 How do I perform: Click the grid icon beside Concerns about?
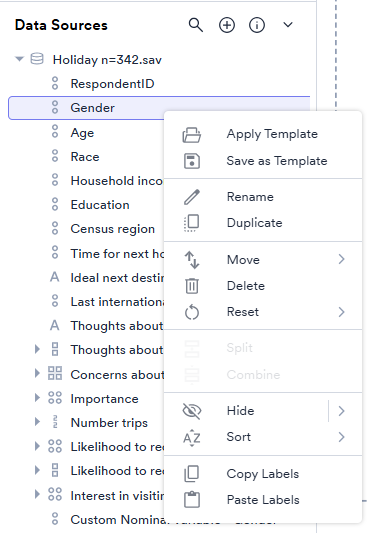pyautogui.click(x=55, y=373)
